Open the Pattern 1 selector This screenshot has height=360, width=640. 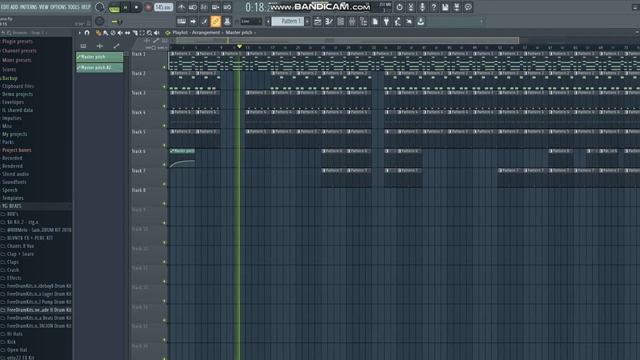pyautogui.click(x=288, y=21)
